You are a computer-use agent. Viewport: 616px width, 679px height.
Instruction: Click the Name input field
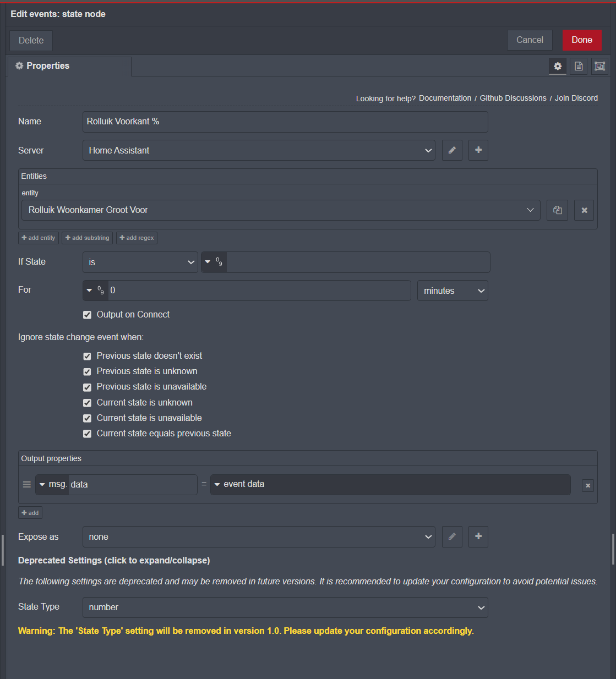coord(285,122)
